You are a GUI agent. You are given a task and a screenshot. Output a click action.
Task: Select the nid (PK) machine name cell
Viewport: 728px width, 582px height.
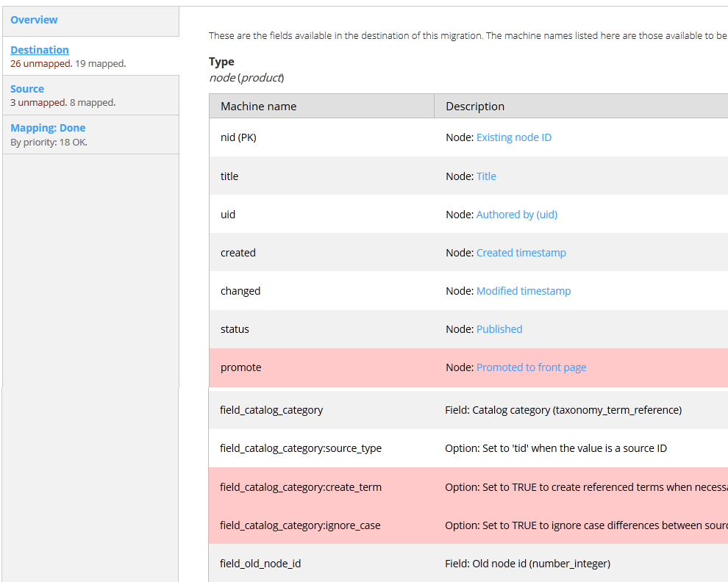[238, 137]
